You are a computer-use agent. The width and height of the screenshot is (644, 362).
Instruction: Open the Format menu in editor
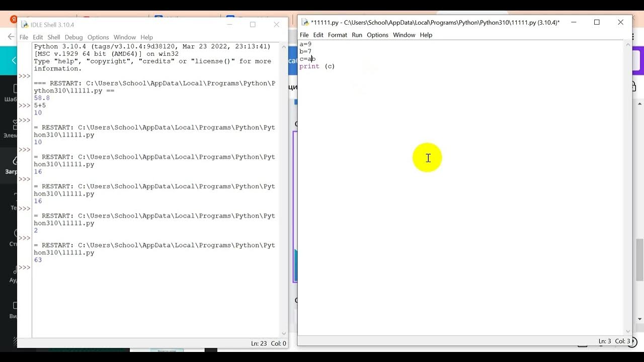pyautogui.click(x=338, y=35)
